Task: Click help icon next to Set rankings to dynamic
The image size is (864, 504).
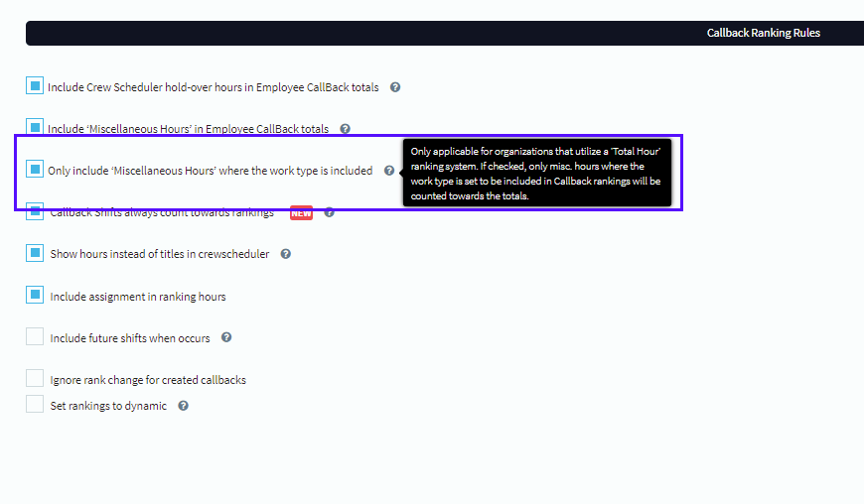Action: (x=184, y=406)
